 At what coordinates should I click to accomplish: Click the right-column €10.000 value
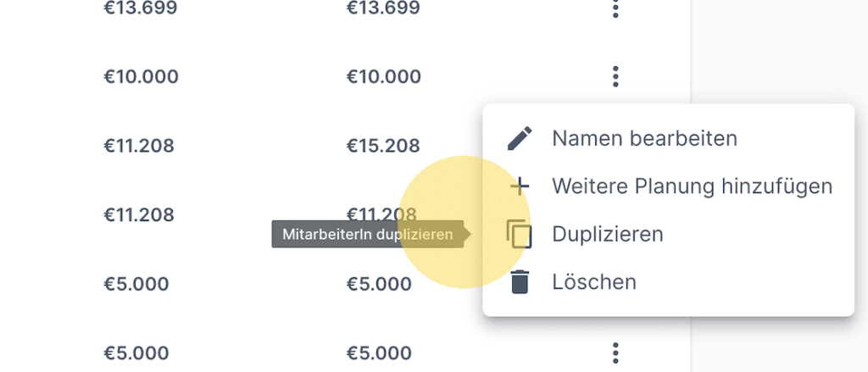pyautogui.click(x=383, y=77)
